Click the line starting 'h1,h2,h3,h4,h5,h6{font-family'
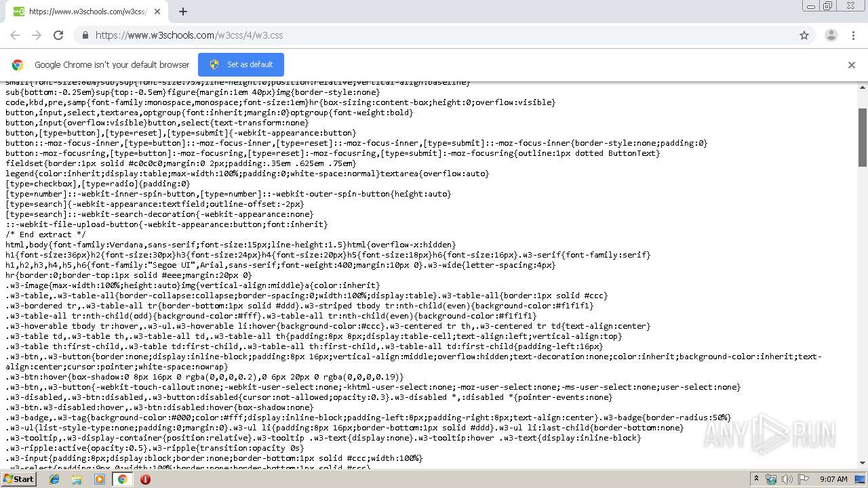The image size is (868, 488). click(x=281, y=265)
